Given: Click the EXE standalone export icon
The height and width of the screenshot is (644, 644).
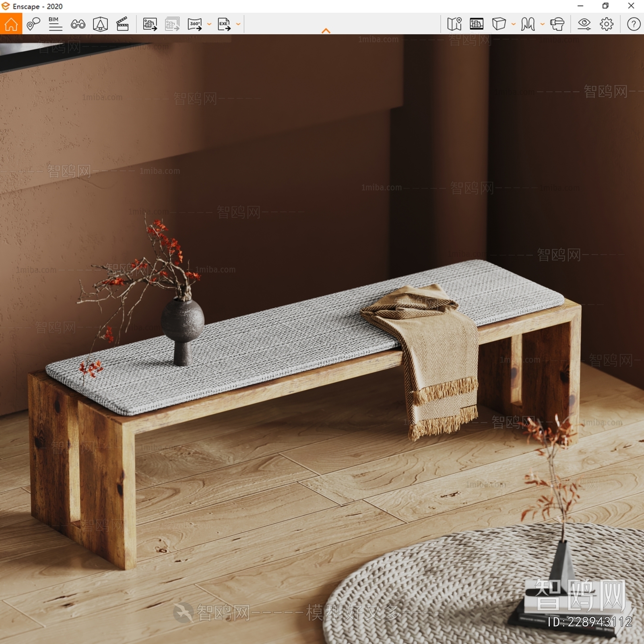Looking at the screenshot, I should pos(224,24).
